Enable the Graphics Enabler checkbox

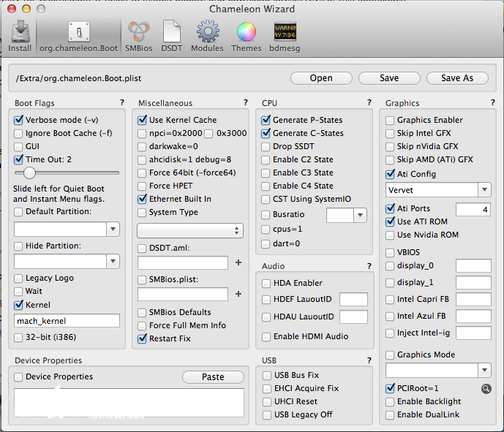click(x=391, y=120)
